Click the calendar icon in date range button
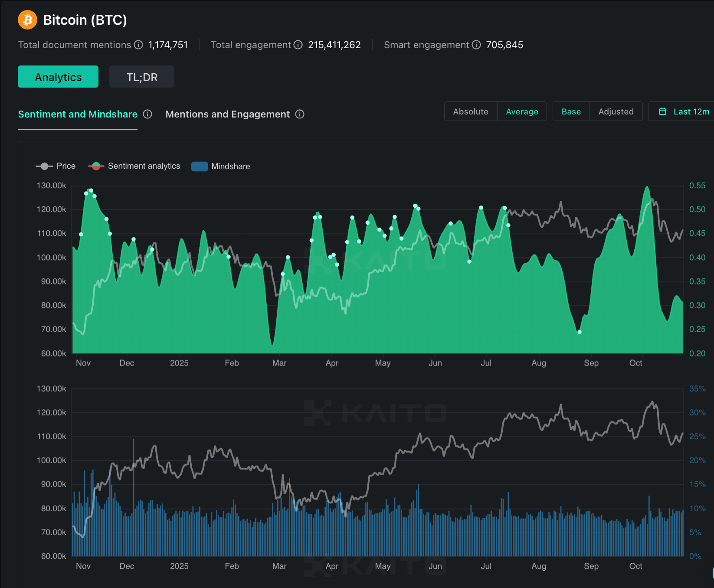Screen dimensions: 714x588 663,111
